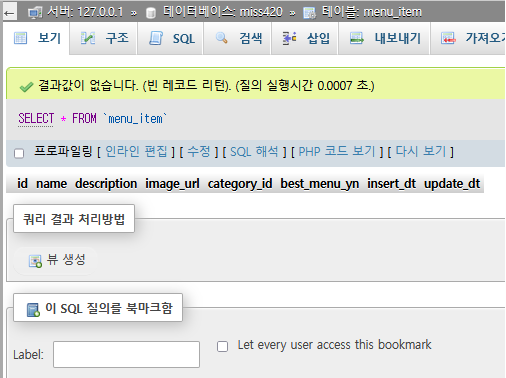The width and height of the screenshot is (506, 378).
Task: Click the 가져오기 tab's import icon
Action: (x=448, y=38)
